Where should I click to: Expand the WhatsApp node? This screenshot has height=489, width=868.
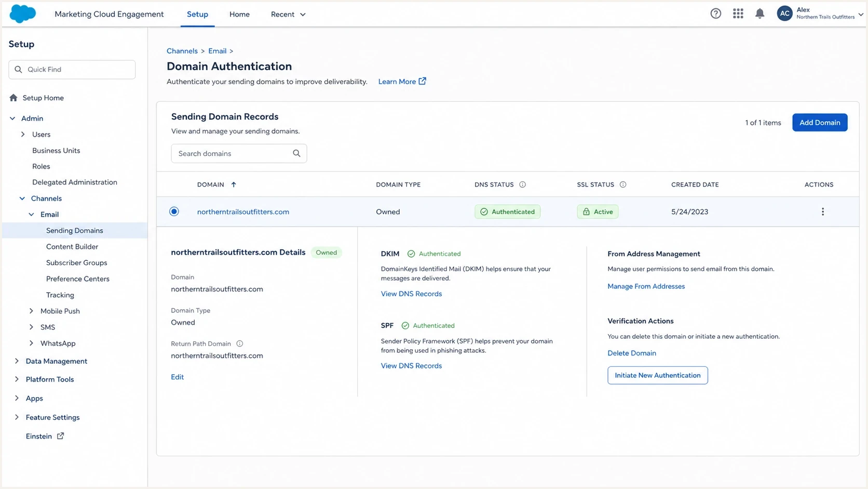coord(31,343)
